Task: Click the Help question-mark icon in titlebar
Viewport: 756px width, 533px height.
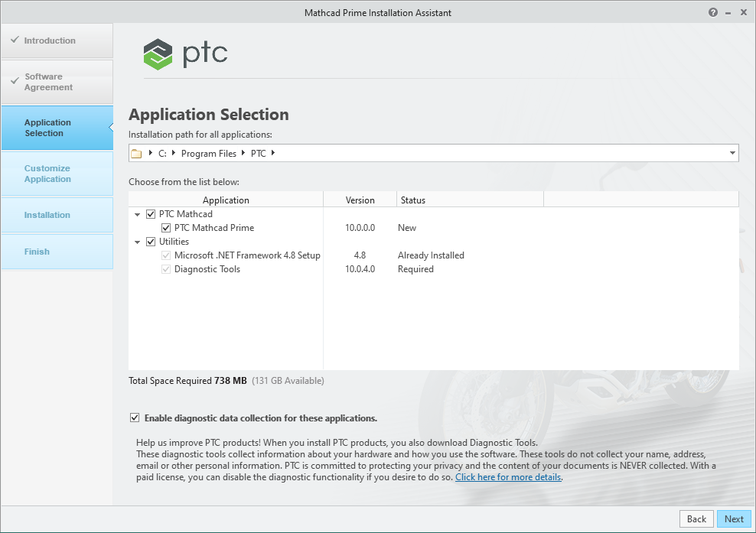Action: (x=712, y=12)
